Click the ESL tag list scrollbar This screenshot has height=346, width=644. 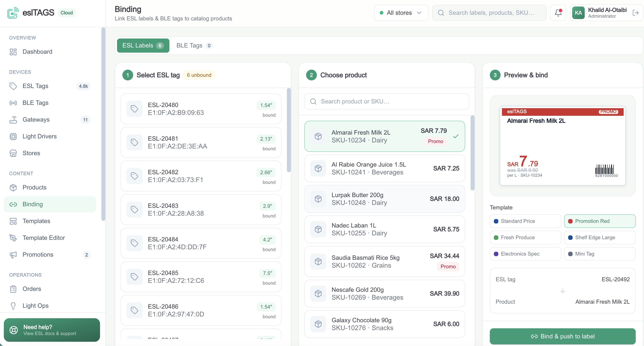[x=288, y=130]
